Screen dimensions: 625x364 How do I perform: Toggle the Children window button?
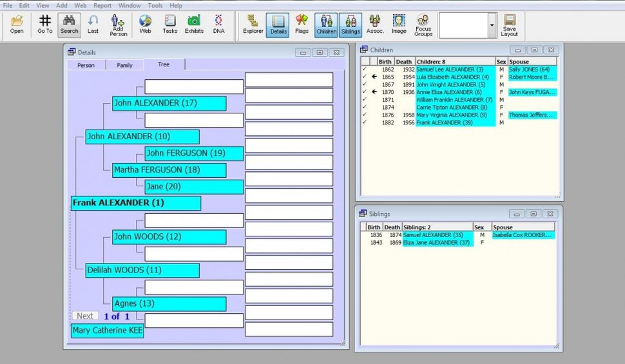[x=326, y=25]
